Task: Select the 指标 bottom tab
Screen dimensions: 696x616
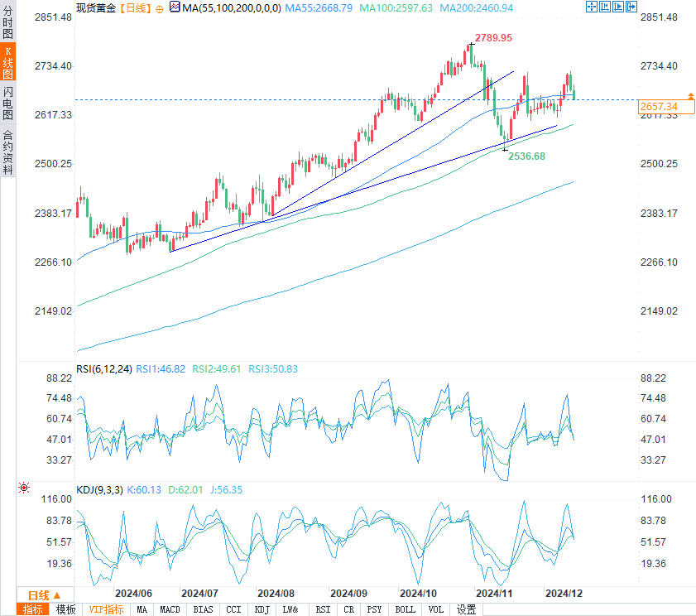Action: click(x=33, y=609)
